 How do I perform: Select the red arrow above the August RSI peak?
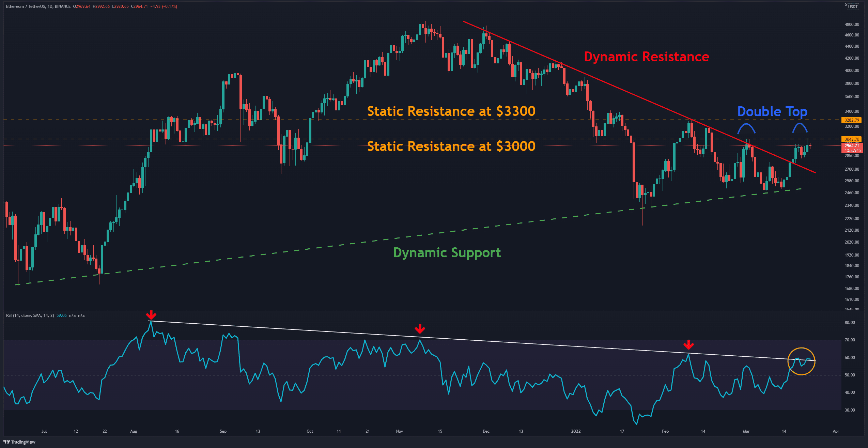[x=151, y=315]
